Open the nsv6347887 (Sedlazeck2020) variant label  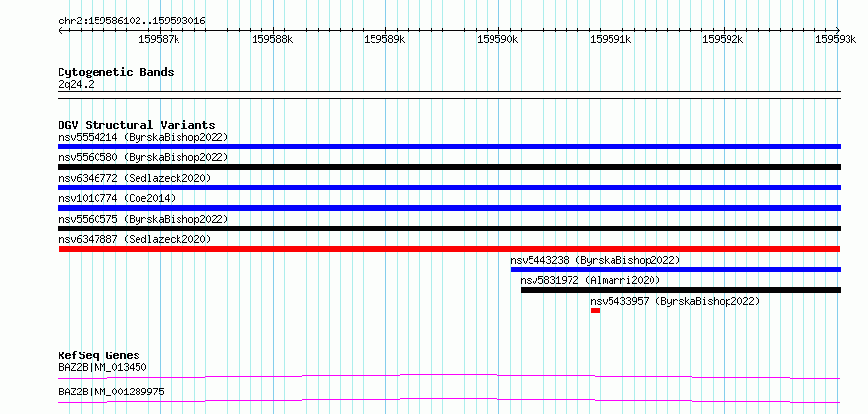pyautogui.click(x=135, y=239)
